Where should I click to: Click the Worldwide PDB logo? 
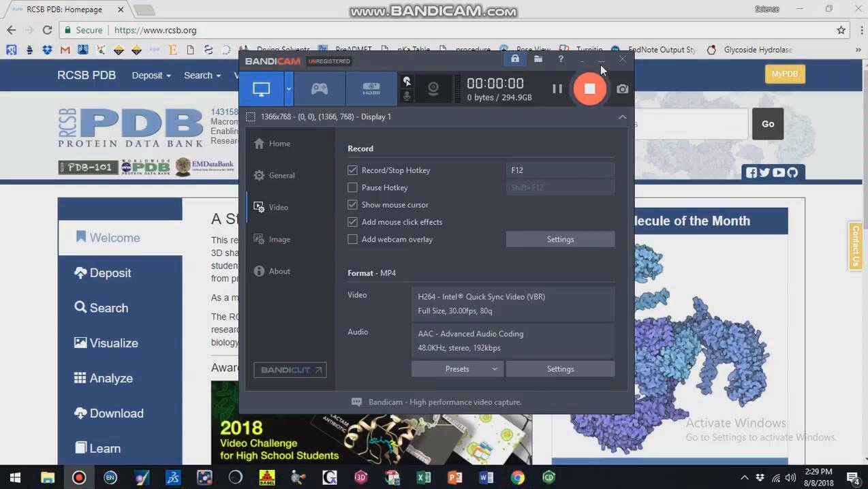point(146,167)
